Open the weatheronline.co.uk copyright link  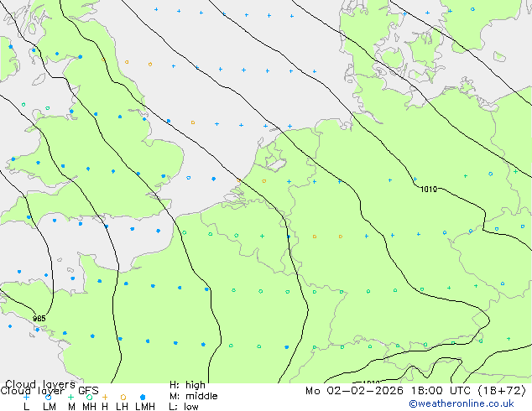(x=462, y=403)
